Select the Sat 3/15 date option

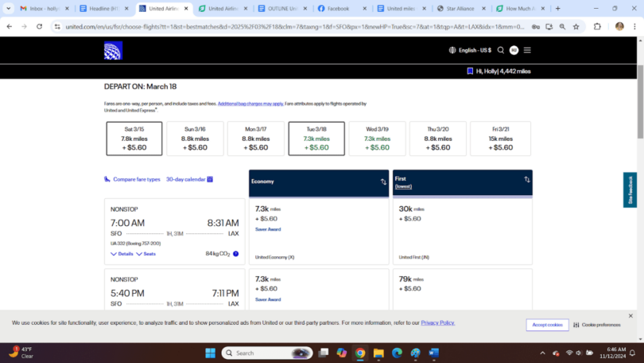click(134, 139)
